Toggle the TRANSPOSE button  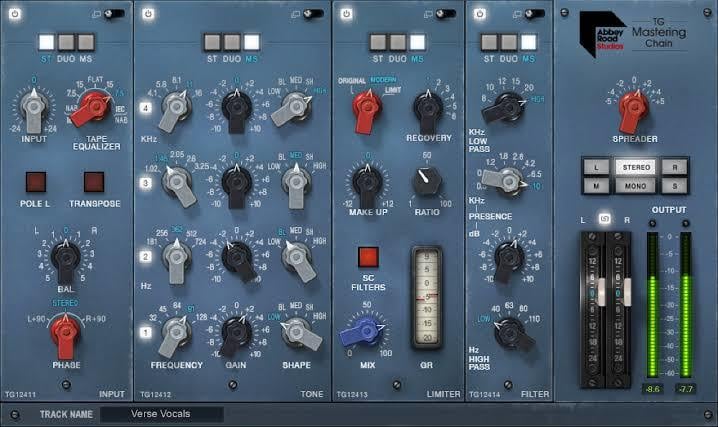[94, 182]
